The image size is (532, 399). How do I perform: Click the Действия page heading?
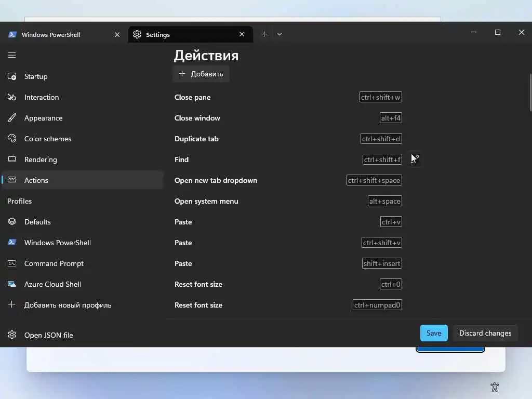[x=206, y=56]
